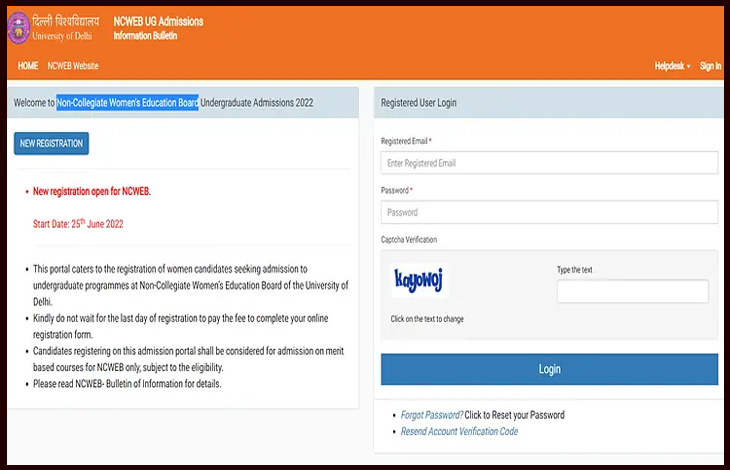Viewport: 730px width, 470px height.
Task: Open the Helpdesk dropdown menu
Action: point(672,66)
